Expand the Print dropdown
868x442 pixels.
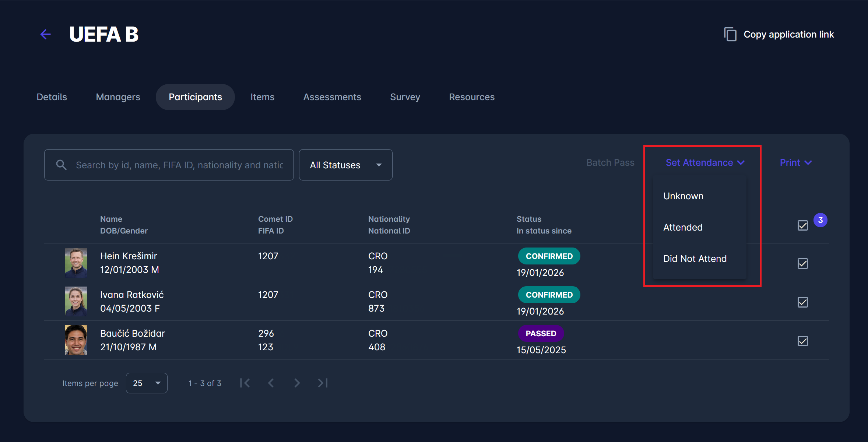click(x=795, y=162)
